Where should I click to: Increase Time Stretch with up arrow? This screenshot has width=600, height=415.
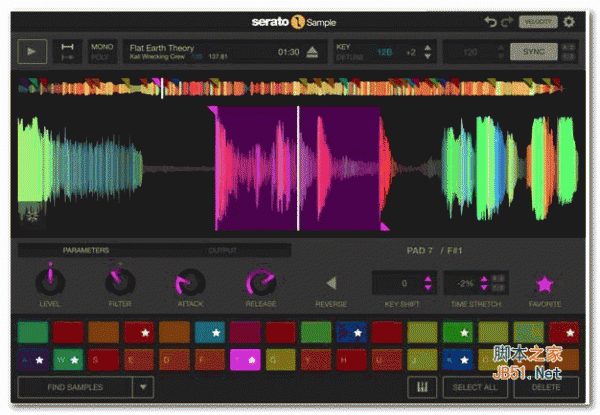pos(484,279)
